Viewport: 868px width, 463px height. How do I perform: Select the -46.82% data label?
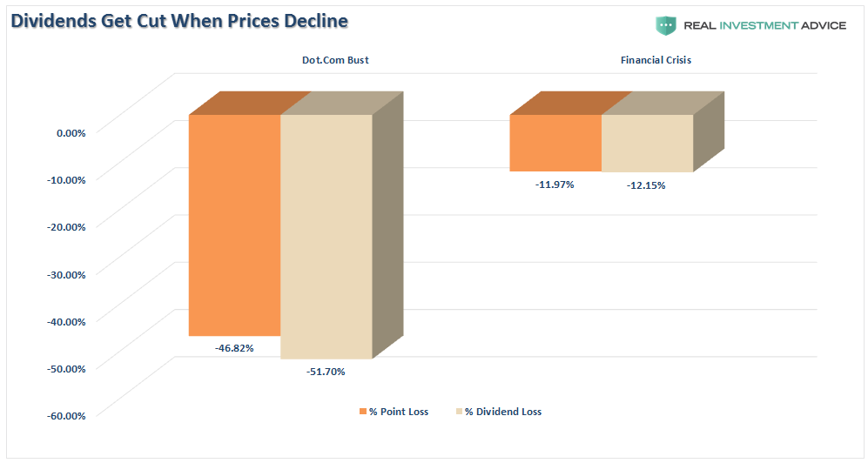coord(234,348)
